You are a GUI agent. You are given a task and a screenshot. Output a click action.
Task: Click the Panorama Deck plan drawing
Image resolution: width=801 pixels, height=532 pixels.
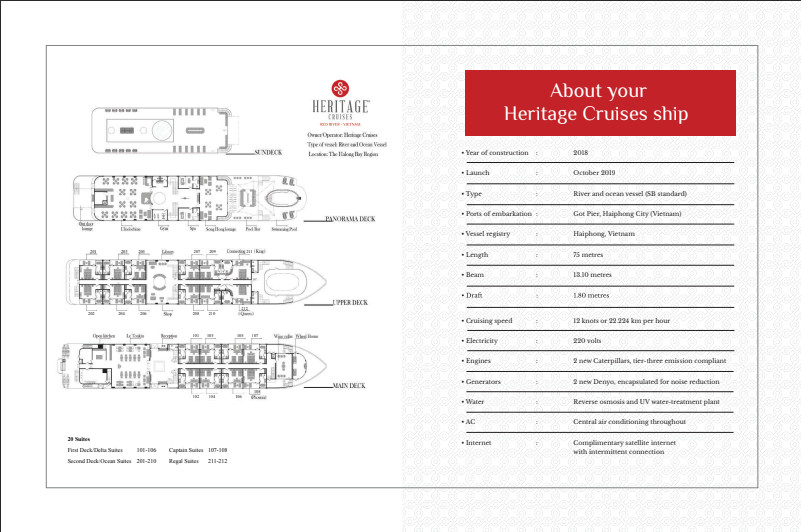coord(191,198)
